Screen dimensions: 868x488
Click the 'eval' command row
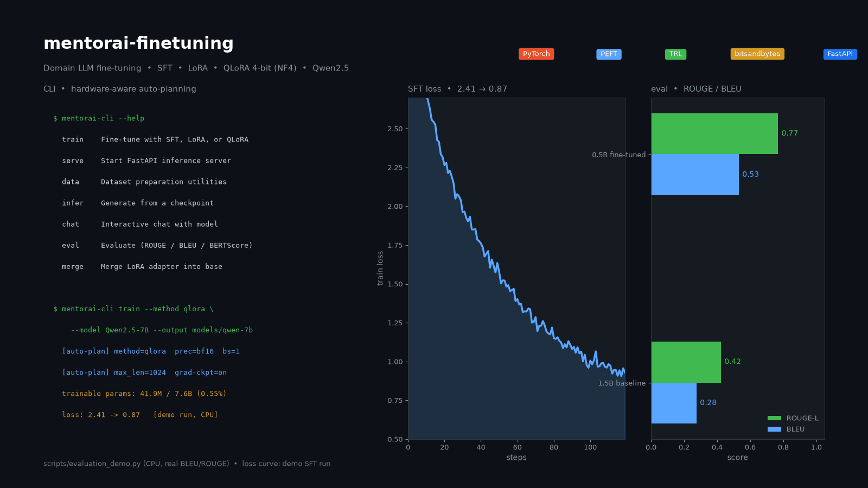(x=157, y=245)
